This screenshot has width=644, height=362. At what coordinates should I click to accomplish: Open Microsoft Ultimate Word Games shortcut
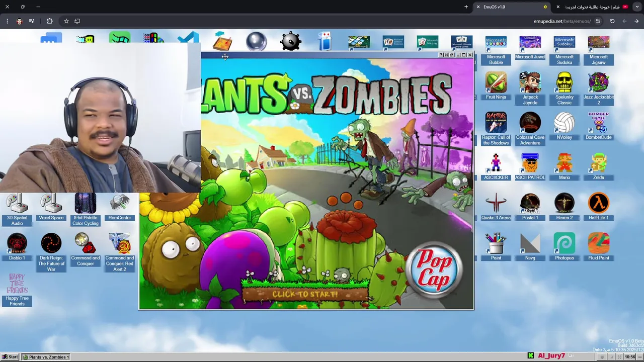[461, 42]
